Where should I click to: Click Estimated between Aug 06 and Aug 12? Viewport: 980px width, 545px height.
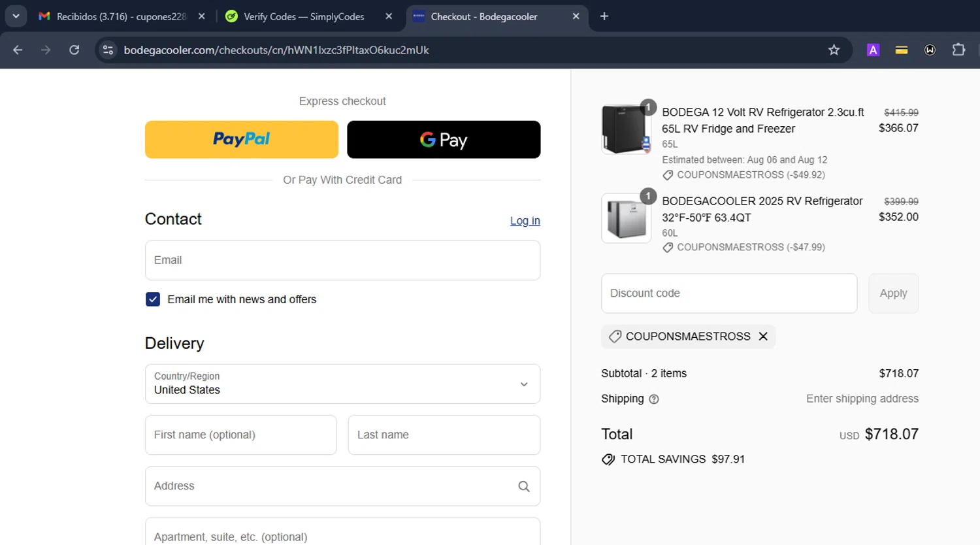[745, 160]
